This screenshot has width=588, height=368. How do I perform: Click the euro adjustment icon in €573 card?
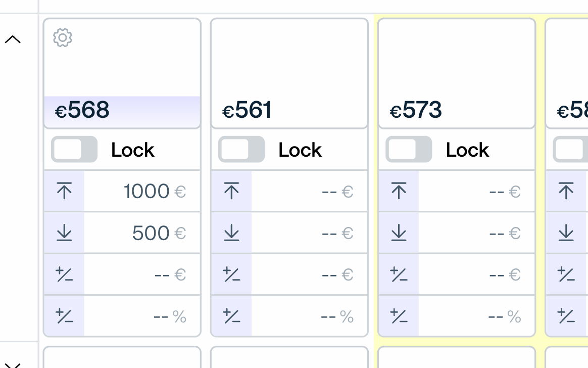(399, 274)
